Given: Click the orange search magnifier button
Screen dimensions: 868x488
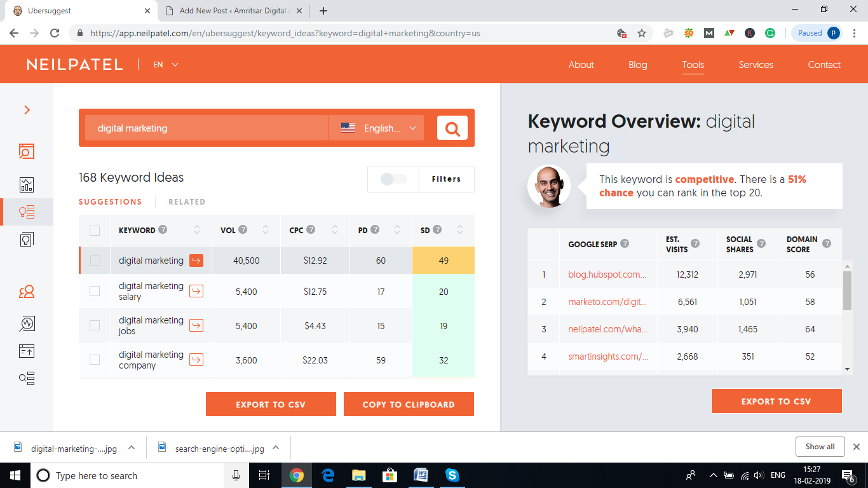Looking at the screenshot, I should [x=452, y=128].
